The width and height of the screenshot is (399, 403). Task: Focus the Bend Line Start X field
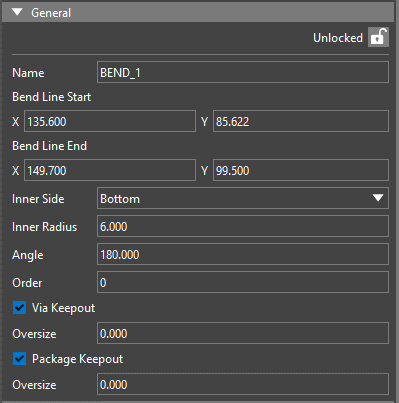(110, 121)
